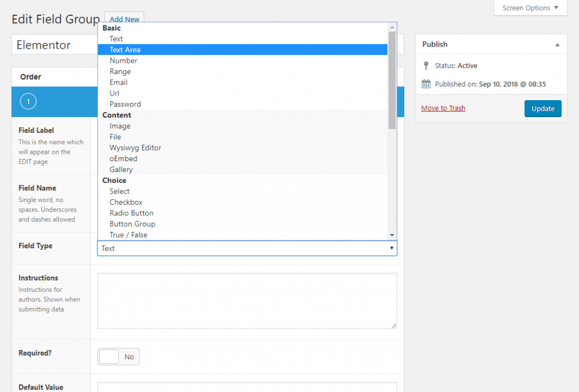Select the True / False option

(x=128, y=235)
